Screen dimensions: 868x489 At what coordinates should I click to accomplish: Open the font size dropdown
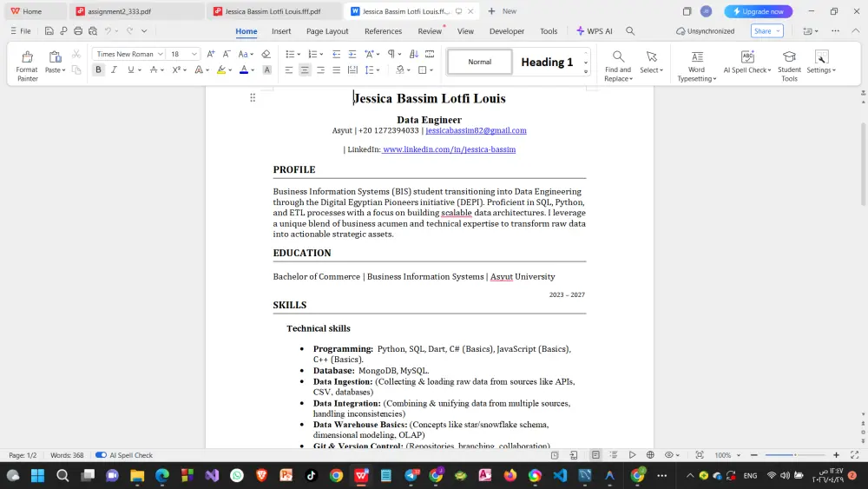point(194,54)
